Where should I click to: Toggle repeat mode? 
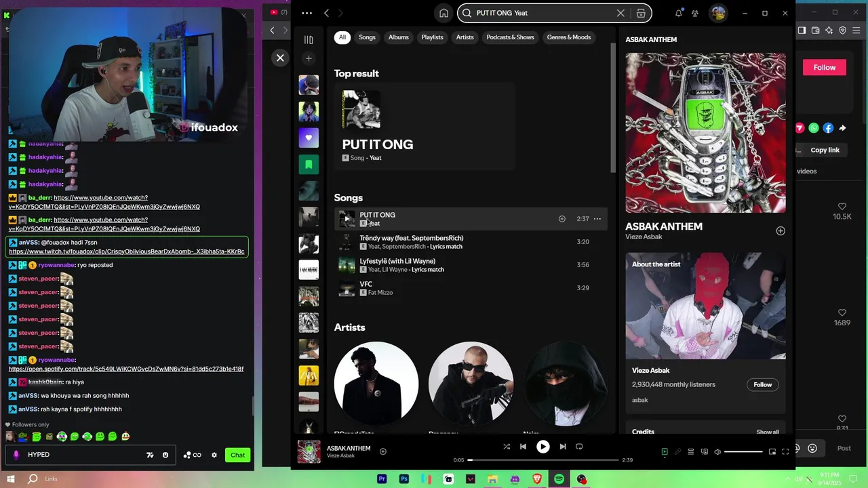point(579,447)
